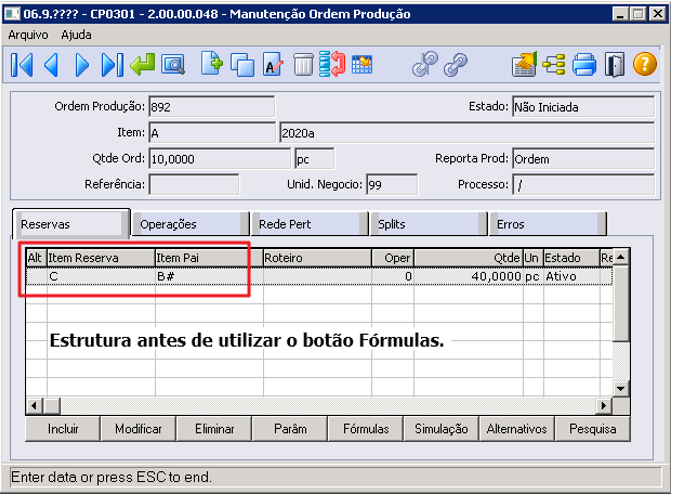Viewport: 674px width, 495px height.
Task: Select the Ativo status cell
Action: pyautogui.click(x=572, y=276)
